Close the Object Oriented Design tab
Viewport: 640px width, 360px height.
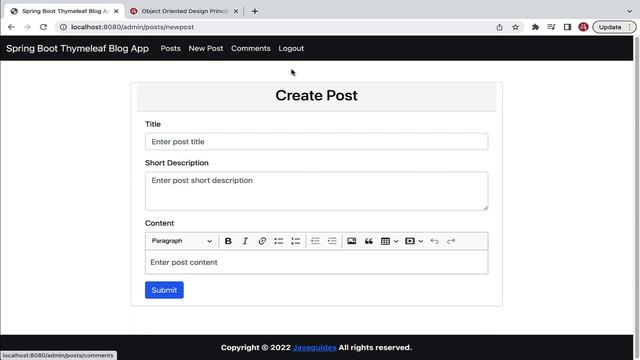tap(236, 11)
